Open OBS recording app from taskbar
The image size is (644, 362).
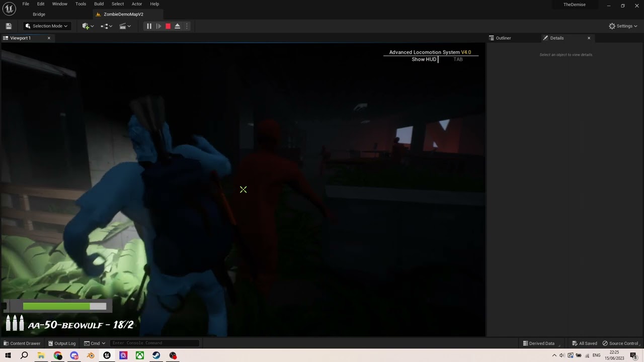tap(173, 355)
